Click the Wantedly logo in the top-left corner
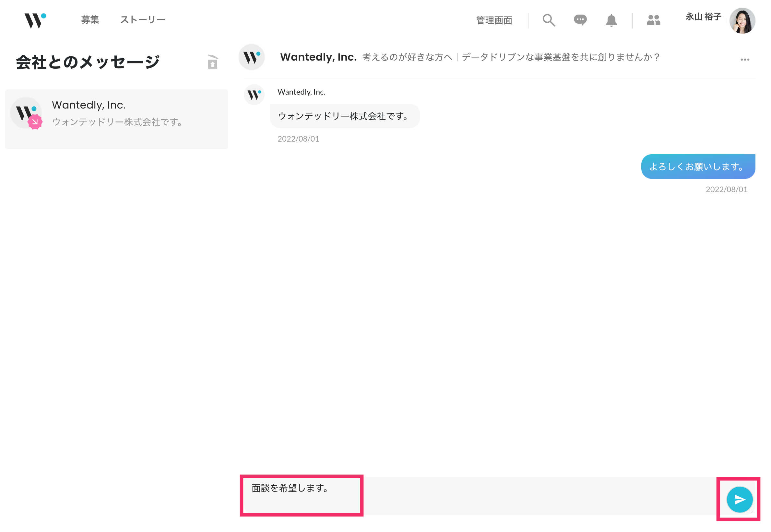Image resolution: width=771 pixels, height=532 pixels. coord(35,20)
